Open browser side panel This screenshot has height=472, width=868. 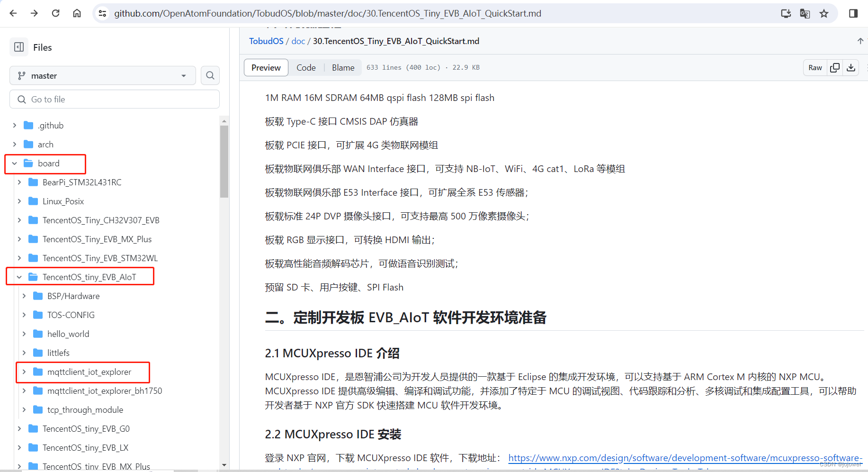(x=853, y=13)
